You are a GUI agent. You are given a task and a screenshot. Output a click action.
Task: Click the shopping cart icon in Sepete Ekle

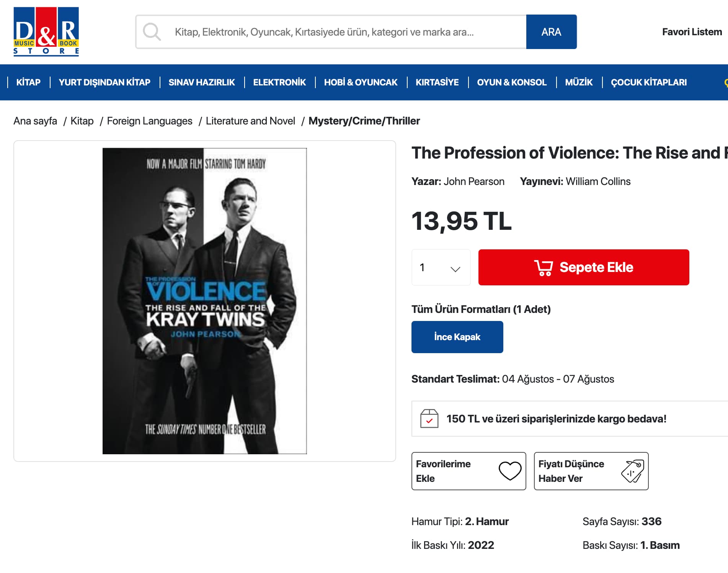coord(544,267)
